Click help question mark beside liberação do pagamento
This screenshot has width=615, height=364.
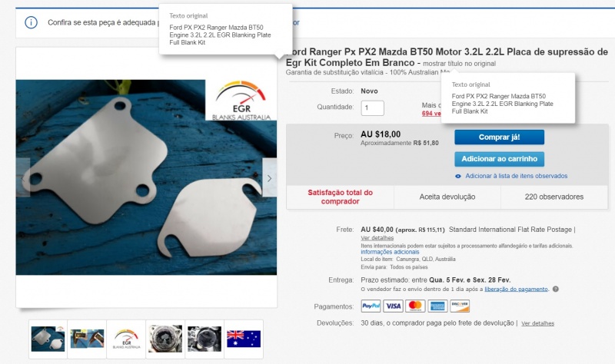click(x=555, y=290)
